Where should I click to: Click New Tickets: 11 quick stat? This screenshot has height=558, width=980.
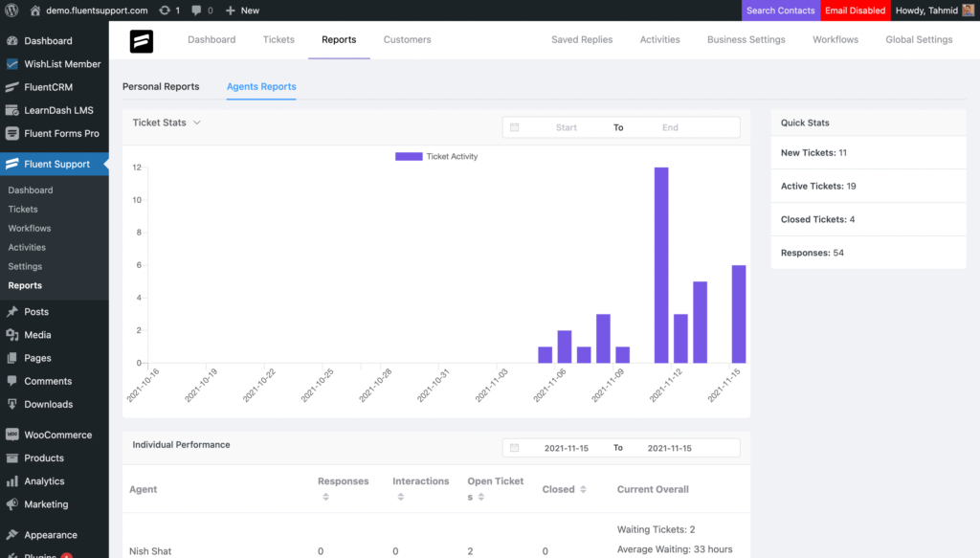point(869,152)
